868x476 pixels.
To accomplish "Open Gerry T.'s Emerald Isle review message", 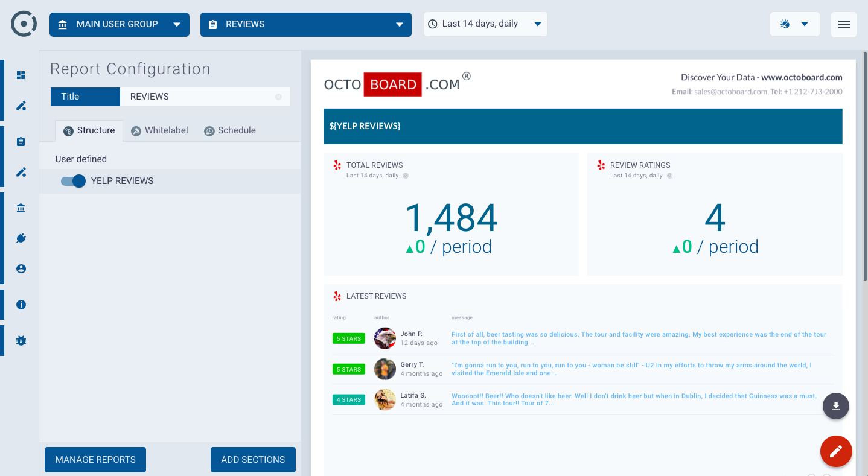I will (632, 369).
